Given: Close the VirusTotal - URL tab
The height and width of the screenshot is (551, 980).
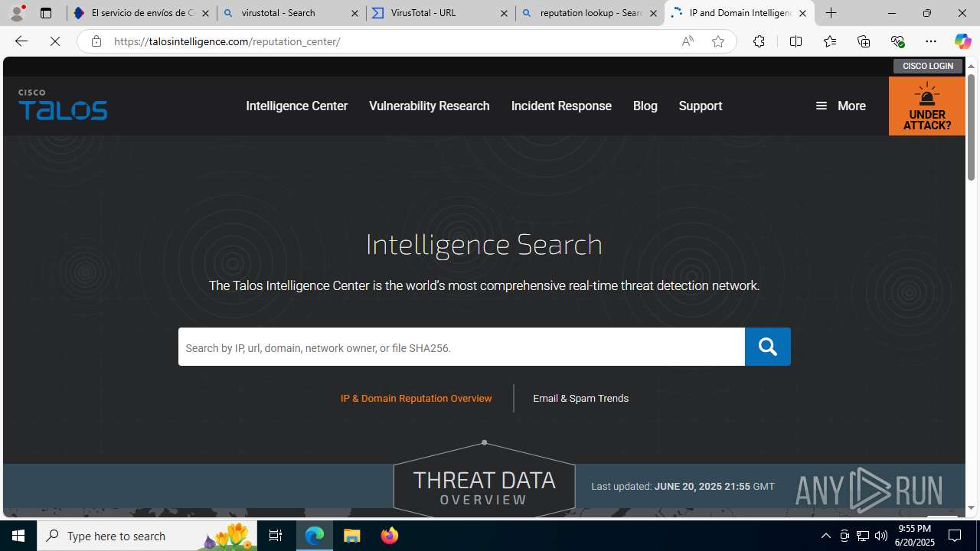Looking at the screenshot, I should [504, 13].
